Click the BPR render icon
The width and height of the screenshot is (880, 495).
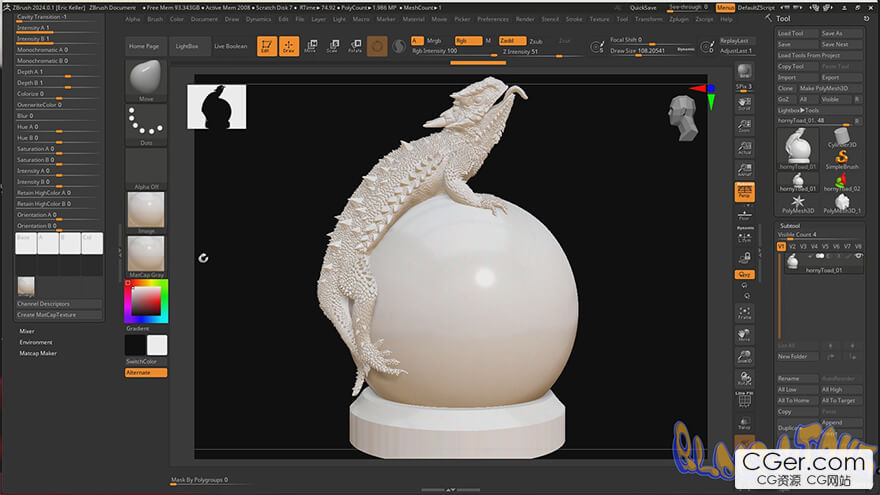(x=744, y=71)
